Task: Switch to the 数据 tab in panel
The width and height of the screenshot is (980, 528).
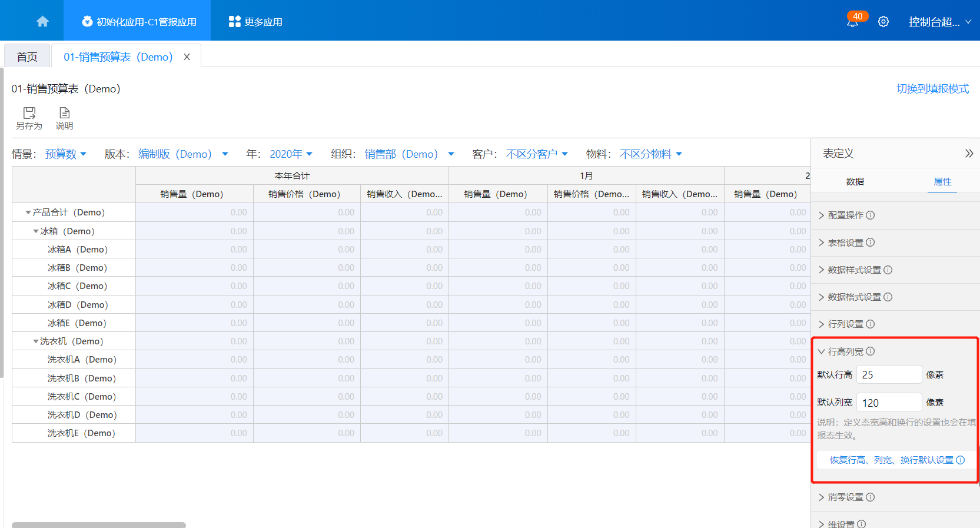Action: pos(855,182)
